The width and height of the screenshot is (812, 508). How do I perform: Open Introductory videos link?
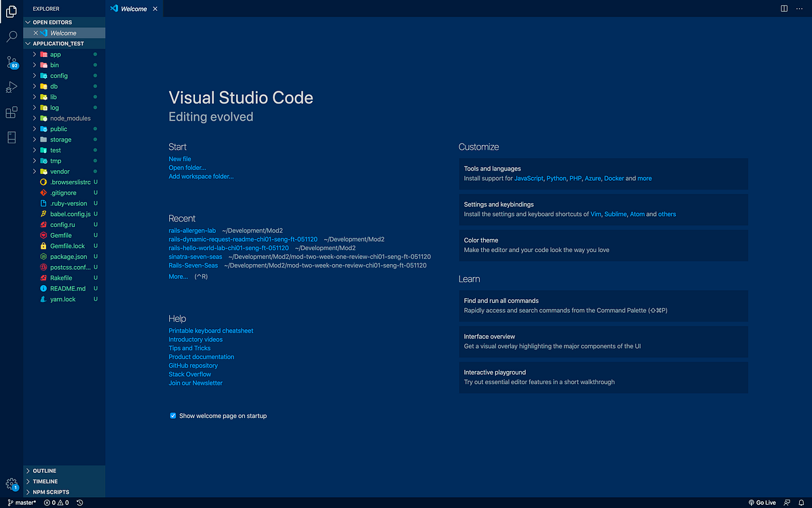click(x=196, y=339)
